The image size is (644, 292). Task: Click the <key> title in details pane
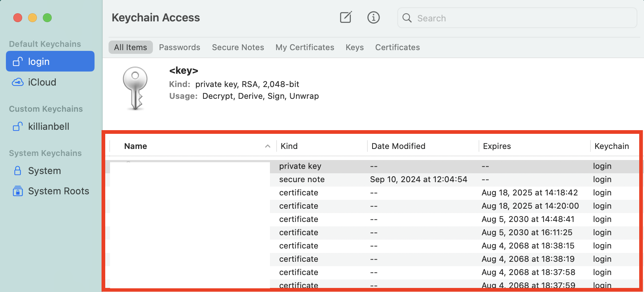tap(184, 70)
